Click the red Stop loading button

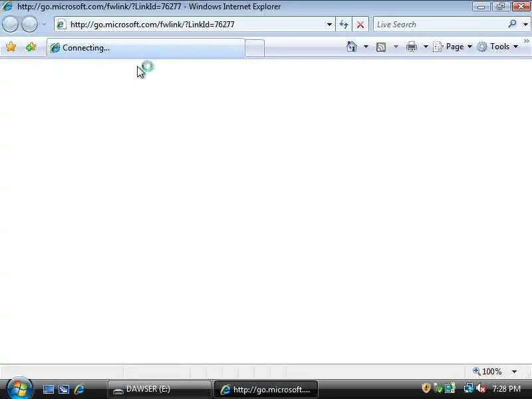[x=360, y=25]
